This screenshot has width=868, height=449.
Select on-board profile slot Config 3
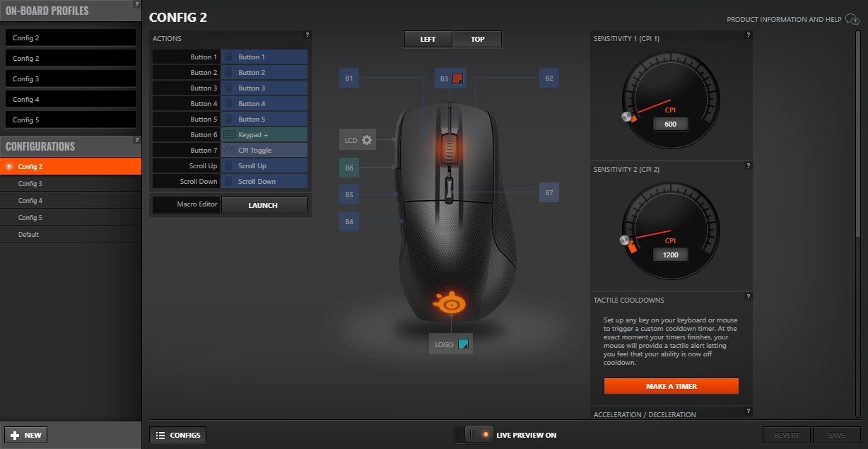[x=70, y=78]
